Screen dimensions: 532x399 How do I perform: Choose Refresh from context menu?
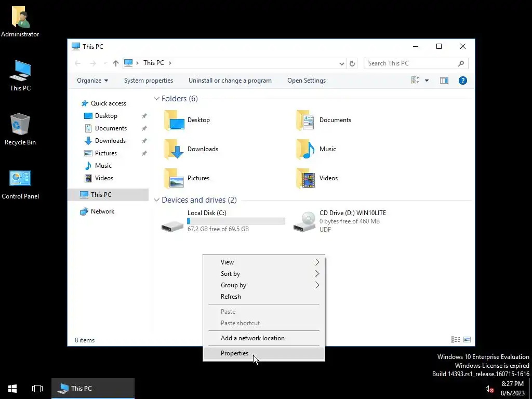[263, 297]
